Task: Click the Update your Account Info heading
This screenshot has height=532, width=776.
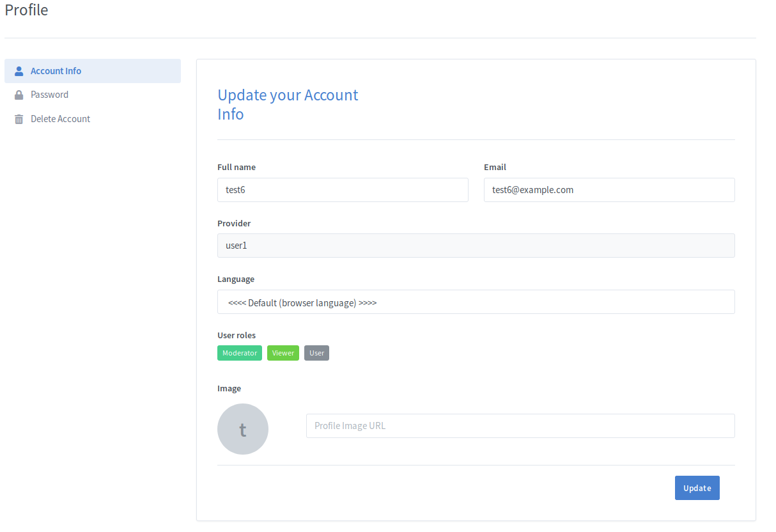Action: tap(288, 104)
